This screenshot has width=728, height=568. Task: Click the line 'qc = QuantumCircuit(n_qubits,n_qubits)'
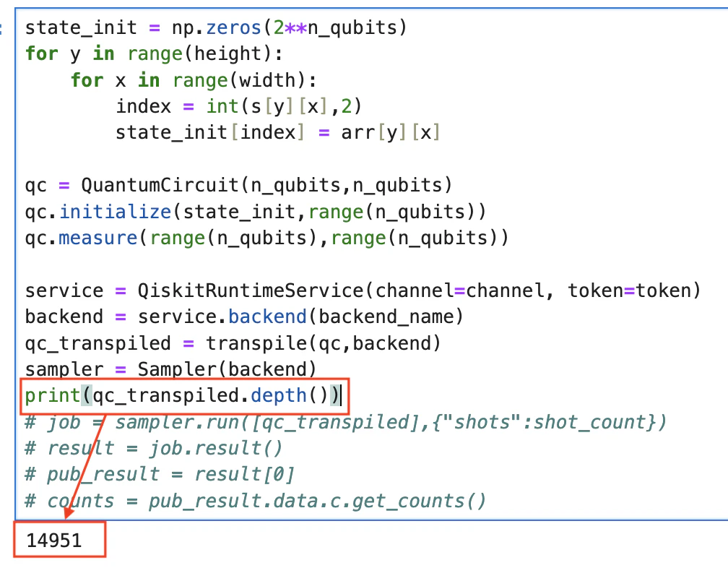tap(238, 185)
